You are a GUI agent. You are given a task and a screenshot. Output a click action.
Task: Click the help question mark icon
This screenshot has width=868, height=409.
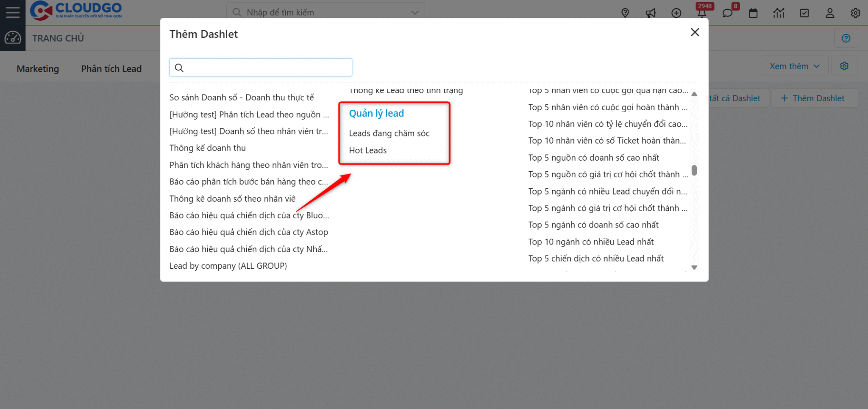point(846,38)
